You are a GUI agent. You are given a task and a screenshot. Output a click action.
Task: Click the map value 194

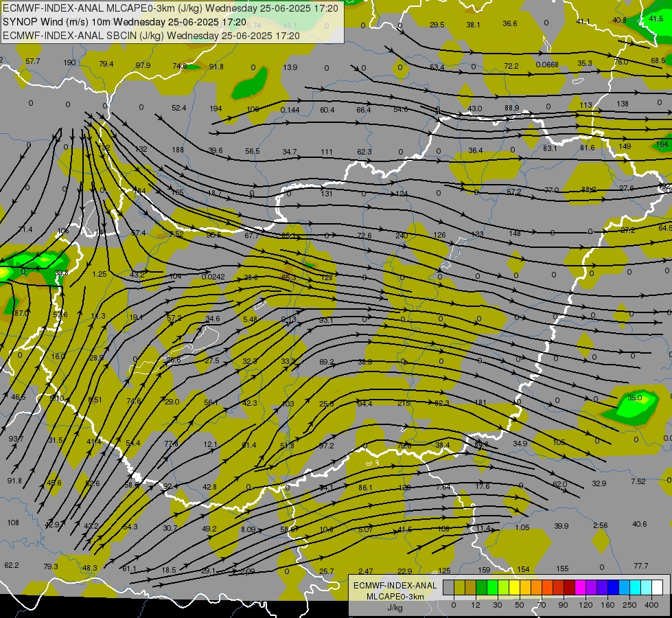coord(216,108)
